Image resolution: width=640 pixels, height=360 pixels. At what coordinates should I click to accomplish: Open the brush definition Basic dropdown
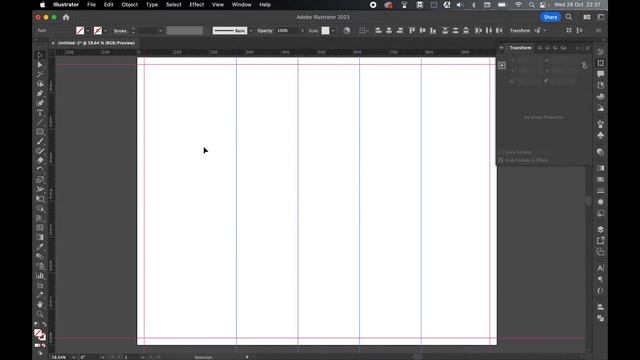[x=251, y=31]
